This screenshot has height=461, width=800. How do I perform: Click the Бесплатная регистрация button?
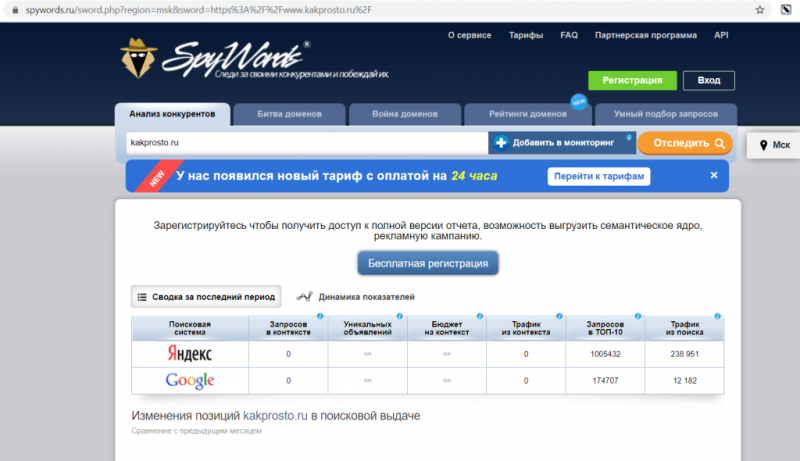428,263
